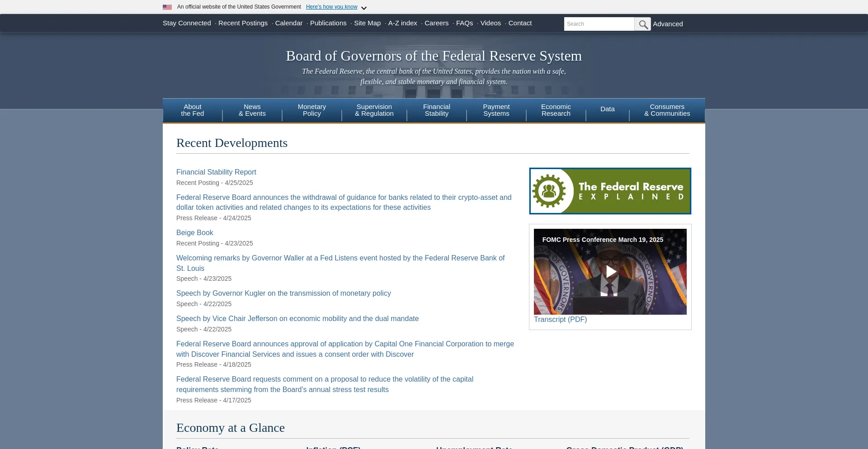Open Consumers & Communities menu
Viewport: 868px width, 449px height.
point(667,110)
